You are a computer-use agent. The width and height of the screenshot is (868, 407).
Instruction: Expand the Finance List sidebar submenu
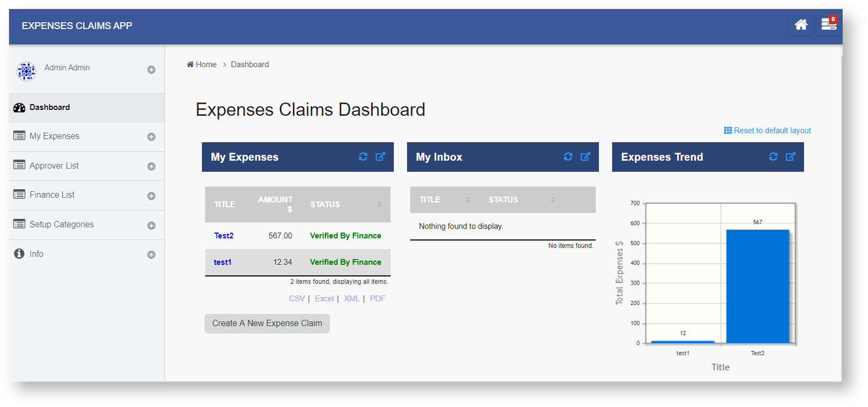151,196
